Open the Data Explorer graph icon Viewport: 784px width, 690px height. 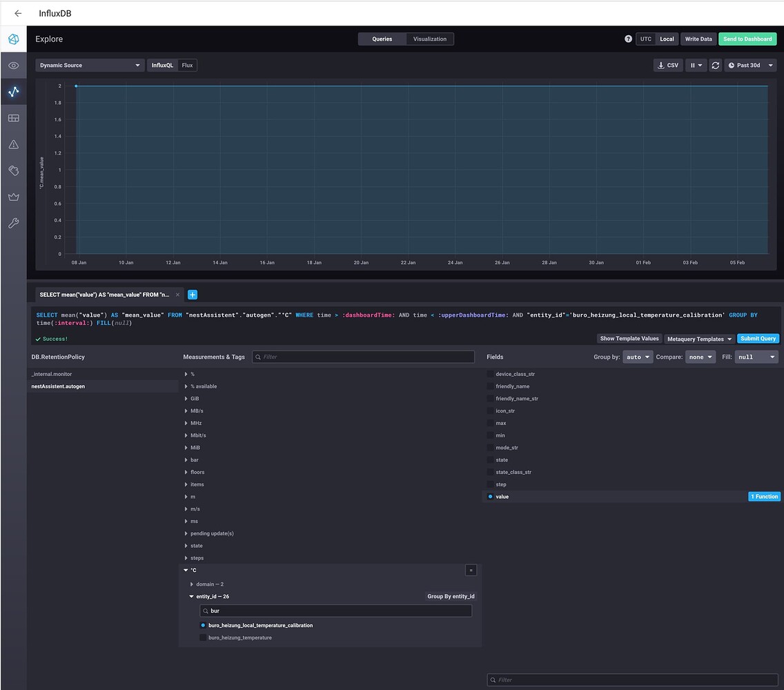13,91
